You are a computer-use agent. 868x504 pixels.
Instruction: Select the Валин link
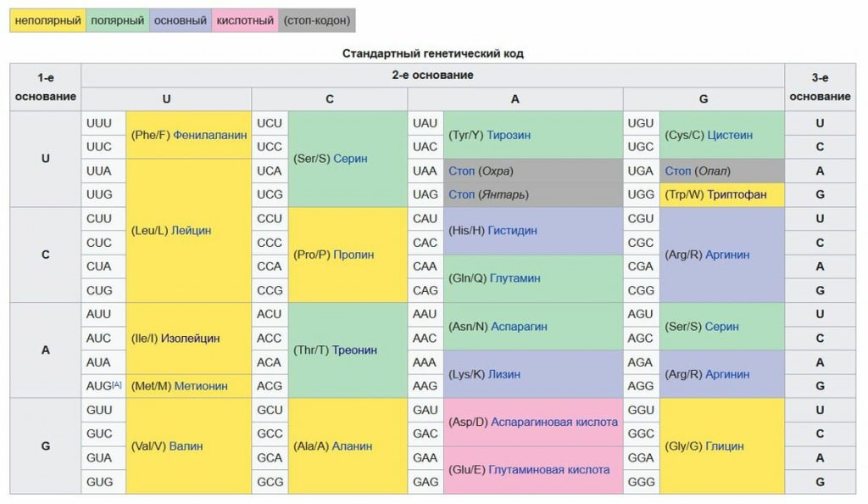point(186,445)
